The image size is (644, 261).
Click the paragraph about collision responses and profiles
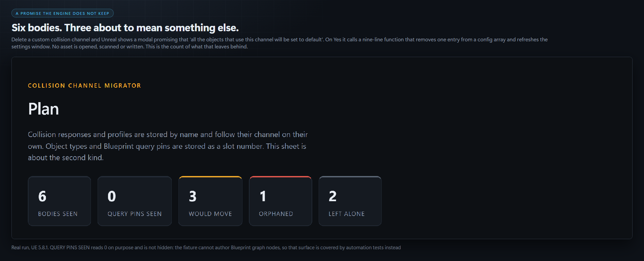click(x=168, y=146)
